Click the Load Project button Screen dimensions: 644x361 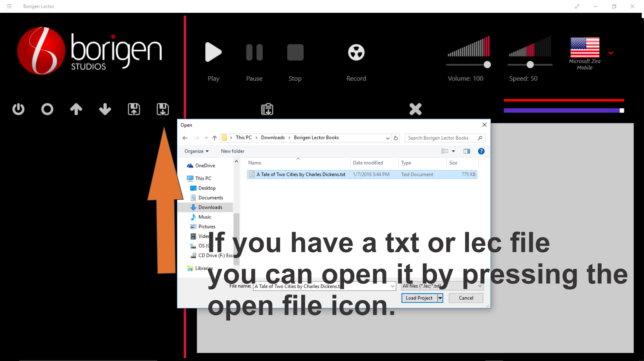419,298
